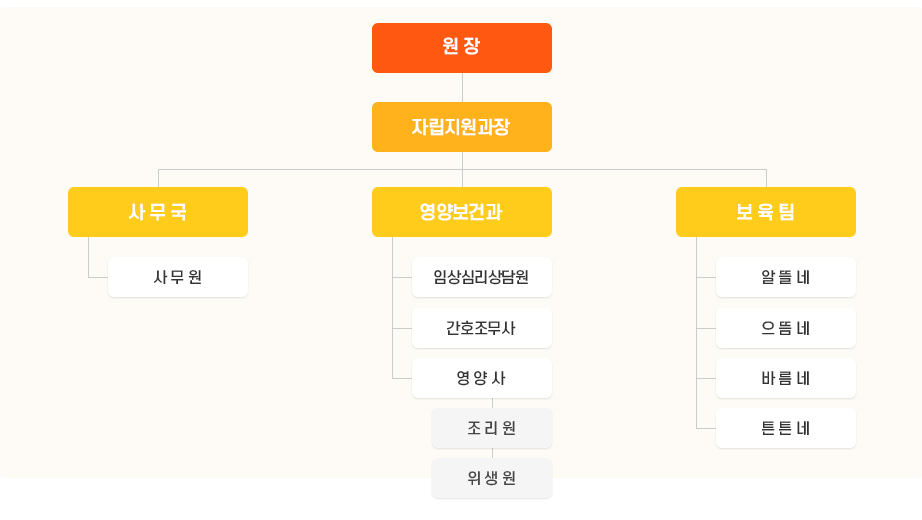
Task: Click the 사무원 item
Action: (x=178, y=277)
